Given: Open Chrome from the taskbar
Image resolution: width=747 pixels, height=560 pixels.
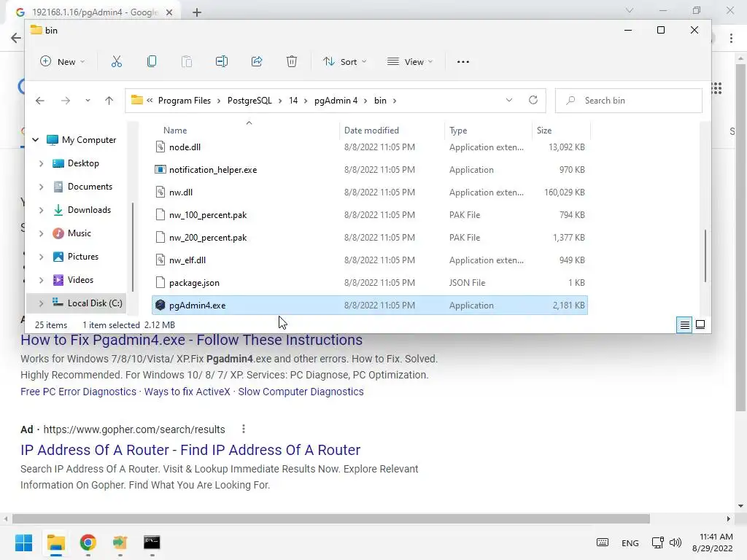Looking at the screenshot, I should click(x=88, y=542).
